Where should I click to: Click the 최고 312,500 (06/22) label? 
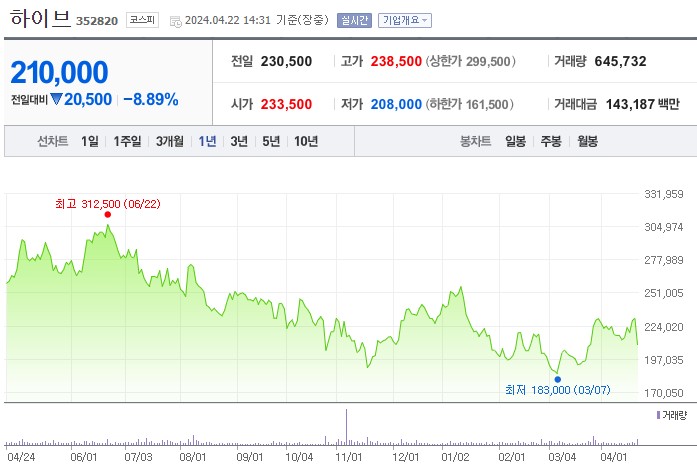pos(108,204)
